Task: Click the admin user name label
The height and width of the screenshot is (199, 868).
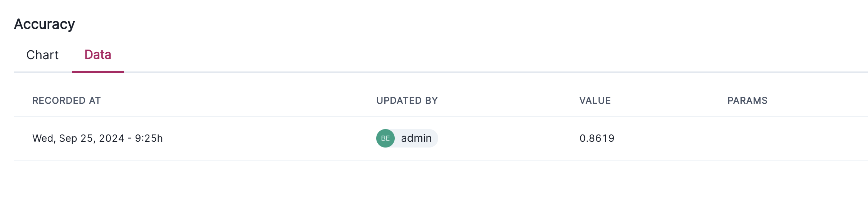Action: coord(416,138)
